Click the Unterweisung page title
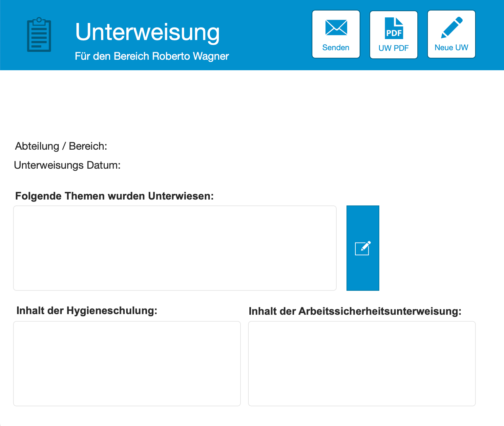 coord(147,32)
